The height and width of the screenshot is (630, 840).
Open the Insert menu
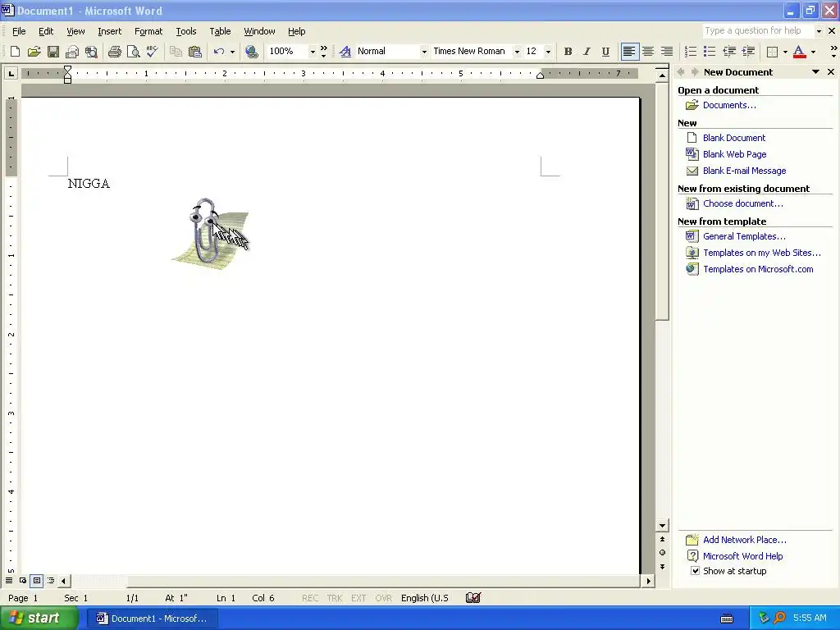tap(109, 31)
